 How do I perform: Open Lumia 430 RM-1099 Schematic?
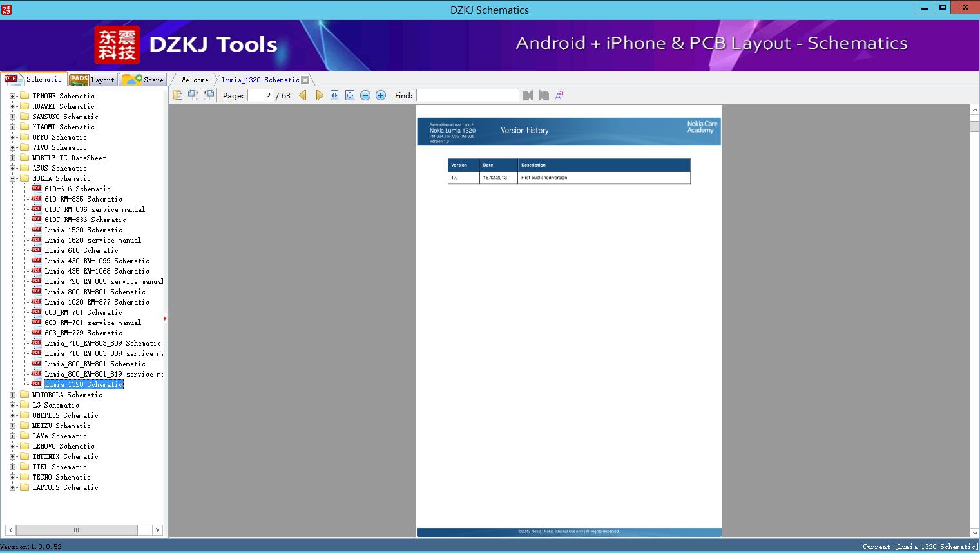[97, 261]
